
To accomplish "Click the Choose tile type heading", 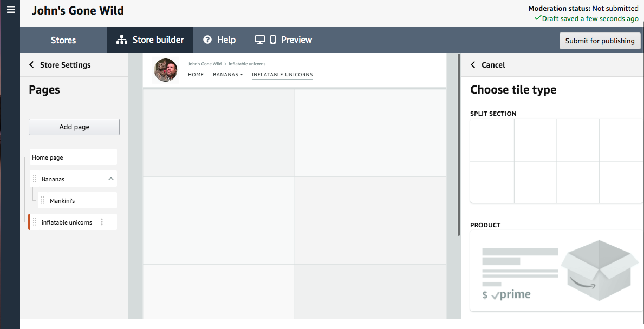I will pos(513,90).
